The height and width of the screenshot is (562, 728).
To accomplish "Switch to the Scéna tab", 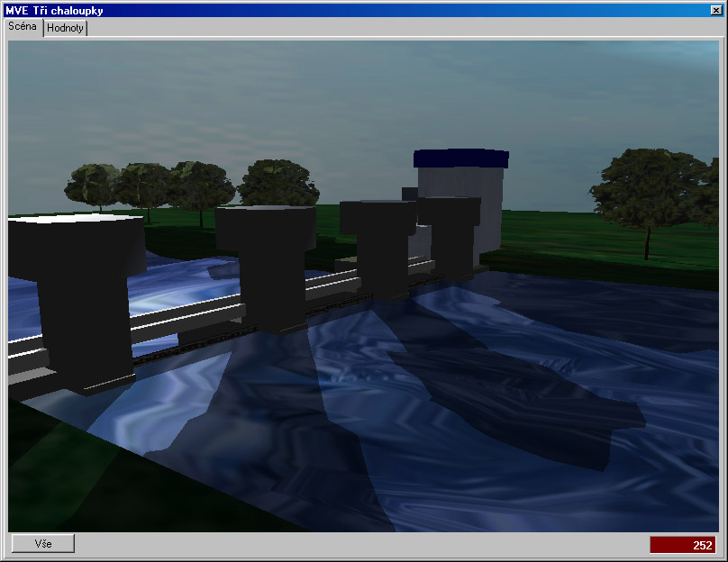I will [23, 26].
